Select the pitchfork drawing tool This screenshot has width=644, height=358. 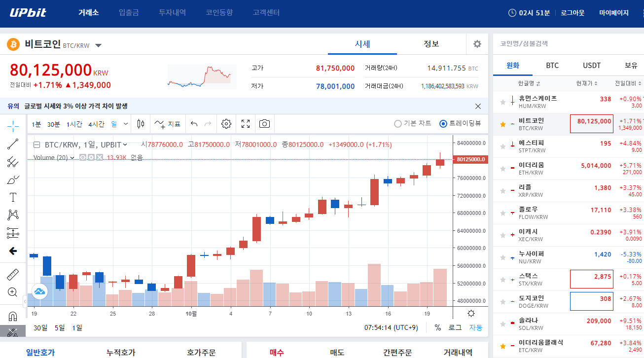pyautogui.click(x=13, y=162)
